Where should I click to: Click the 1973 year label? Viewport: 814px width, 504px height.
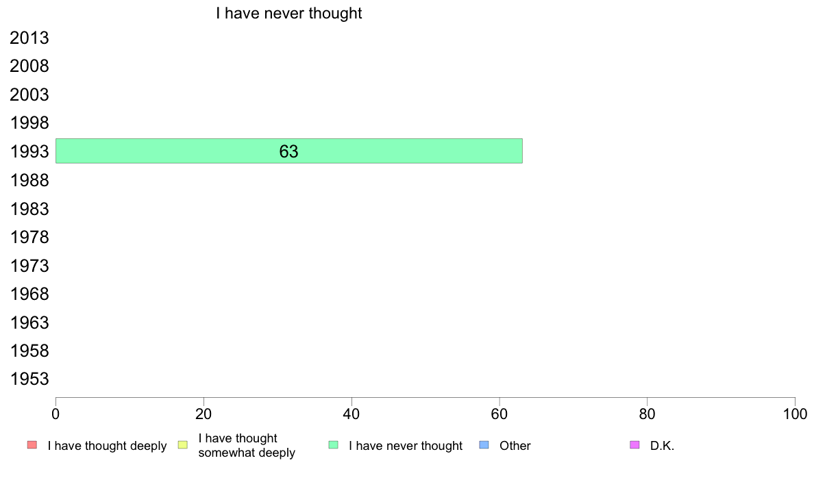pos(29,266)
